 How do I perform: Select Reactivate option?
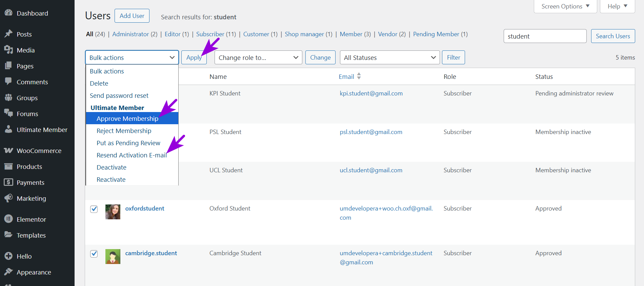[132, 180]
